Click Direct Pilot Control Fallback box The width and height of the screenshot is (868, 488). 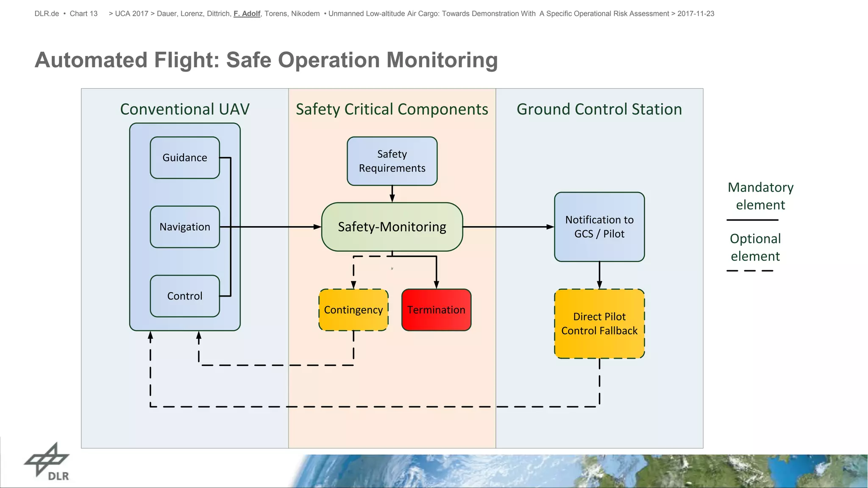599,324
